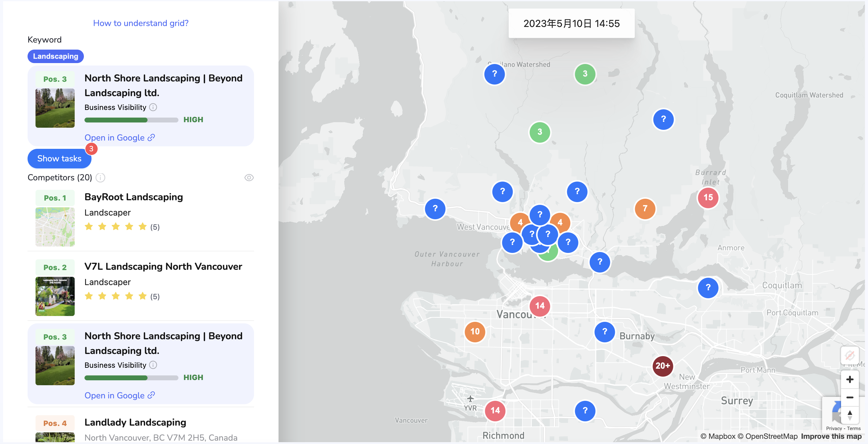Open reCAPTCHA Privacy link
Viewport: 868px width, 444px height.
(834, 428)
